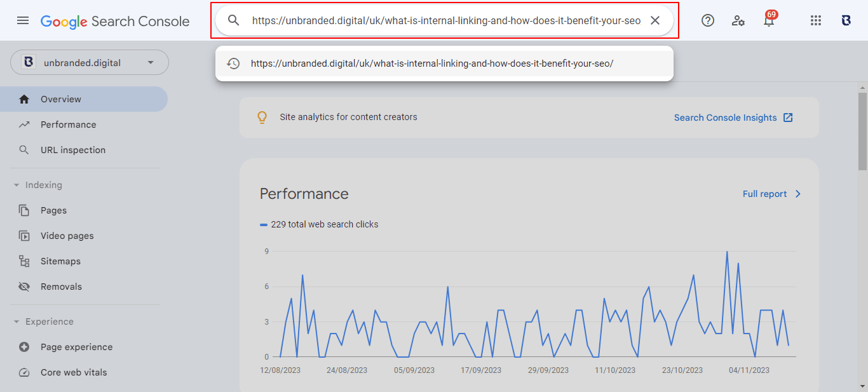Screen dimensions: 868x392
Task: Open the Page experience report
Action: (x=84, y=347)
